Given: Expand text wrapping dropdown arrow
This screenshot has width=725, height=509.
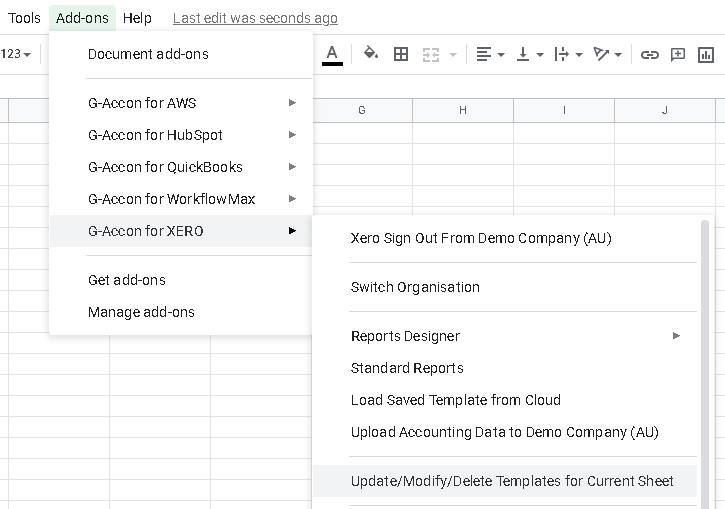Looking at the screenshot, I should pyautogui.click(x=578, y=55).
